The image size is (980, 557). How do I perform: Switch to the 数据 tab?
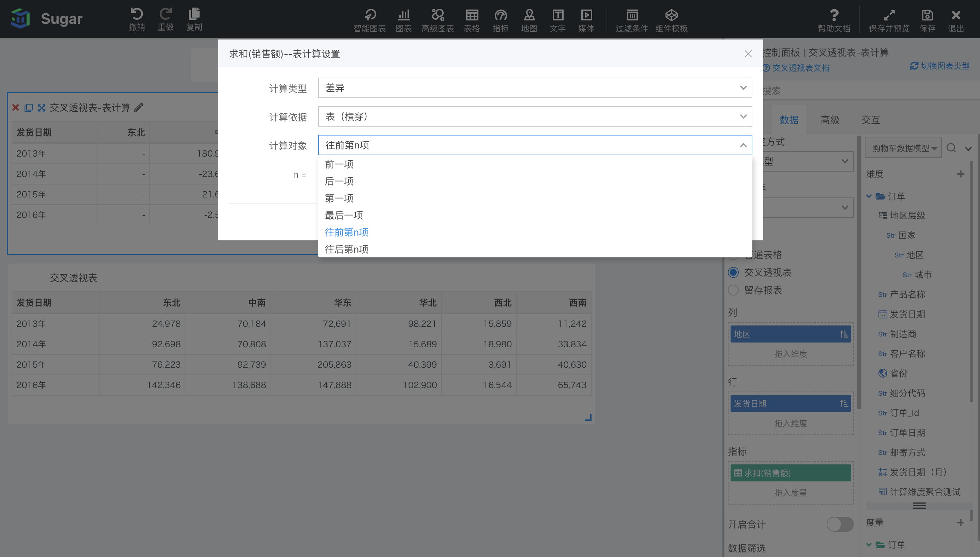(x=789, y=120)
